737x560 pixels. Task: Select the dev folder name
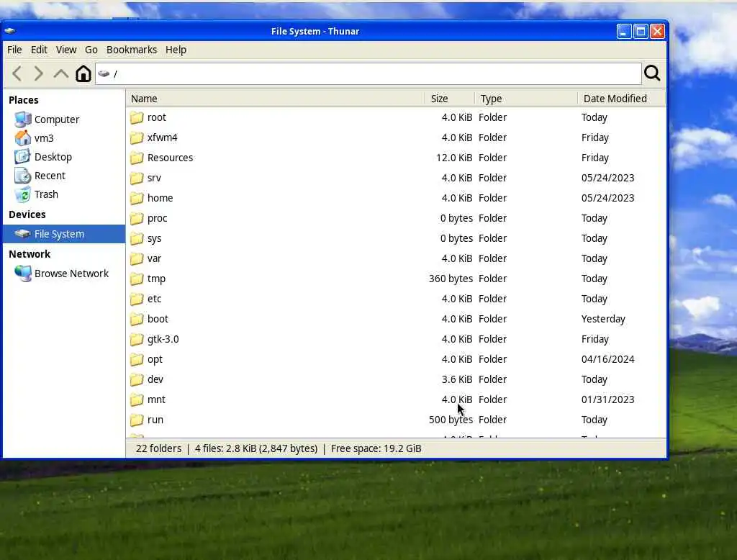pyautogui.click(x=155, y=379)
